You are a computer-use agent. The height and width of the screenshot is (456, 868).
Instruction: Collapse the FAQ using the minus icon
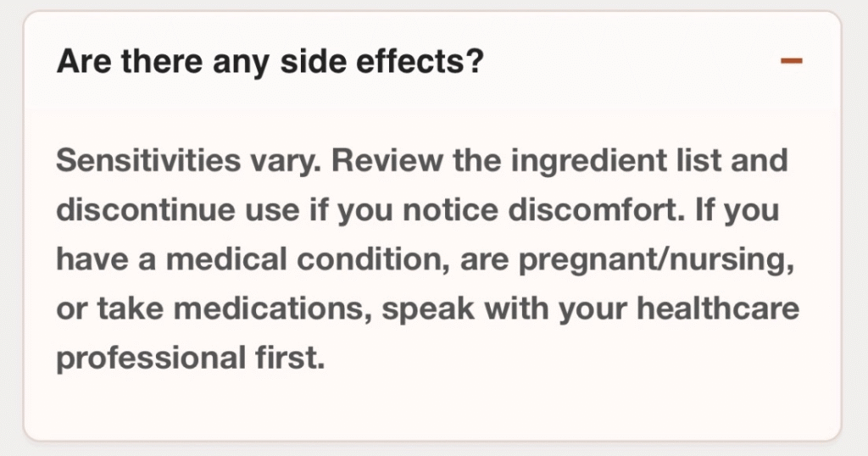tap(791, 61)
